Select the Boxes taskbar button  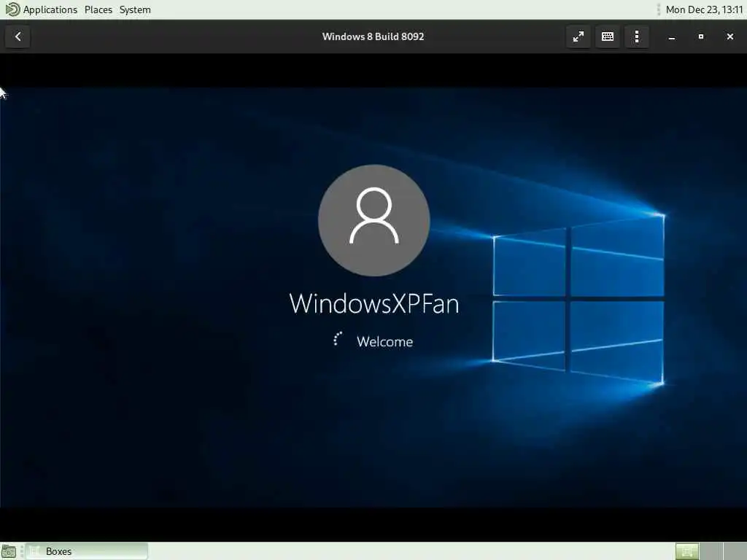(86, 551)
